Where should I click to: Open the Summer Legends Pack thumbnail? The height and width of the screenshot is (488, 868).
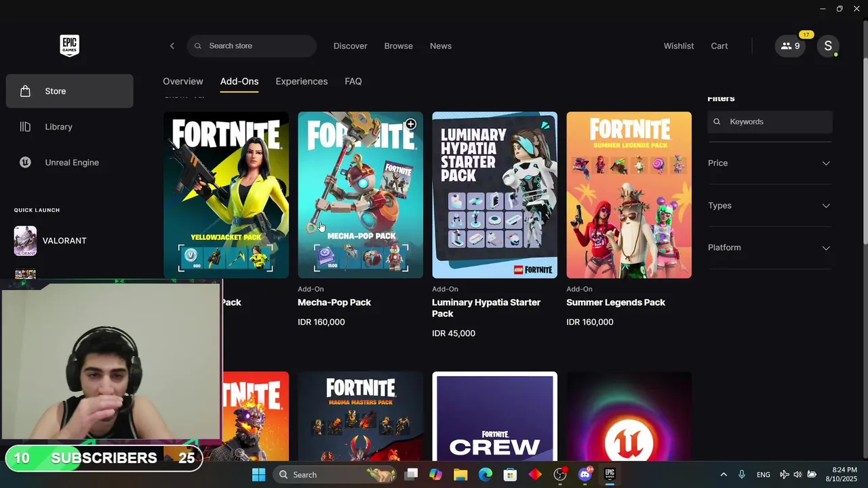pyautogui.click(x=629, y=195)
